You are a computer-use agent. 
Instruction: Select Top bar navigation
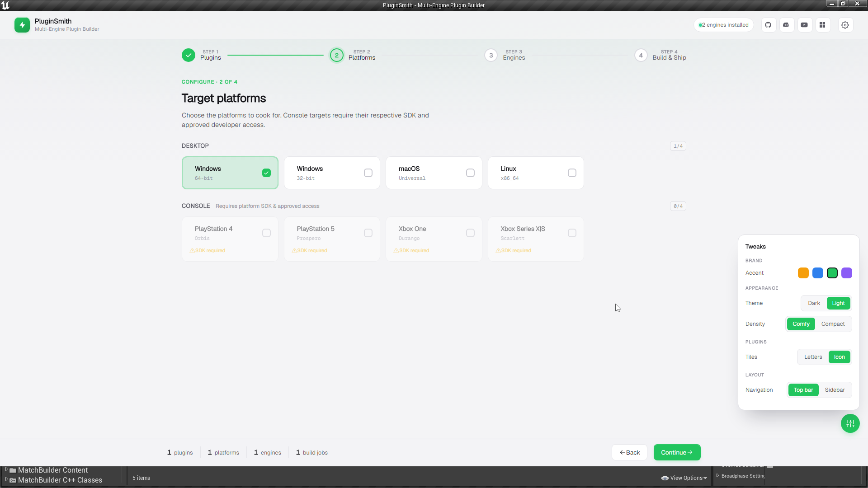point(803,390)
